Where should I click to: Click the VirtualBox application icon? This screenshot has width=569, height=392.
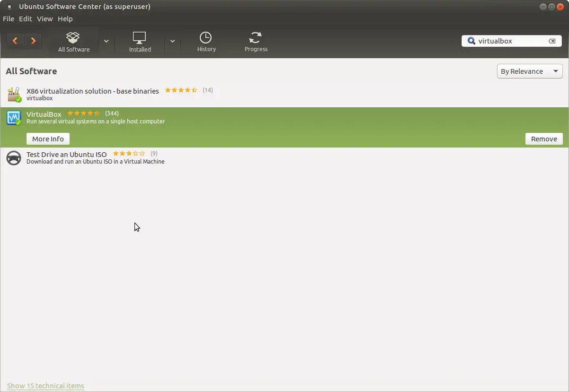coord(14,118)
